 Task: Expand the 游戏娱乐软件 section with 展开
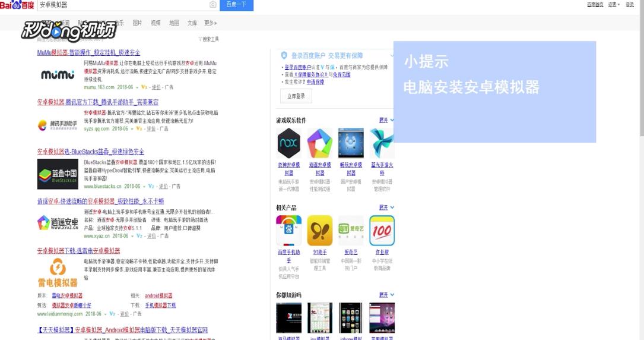386,120
